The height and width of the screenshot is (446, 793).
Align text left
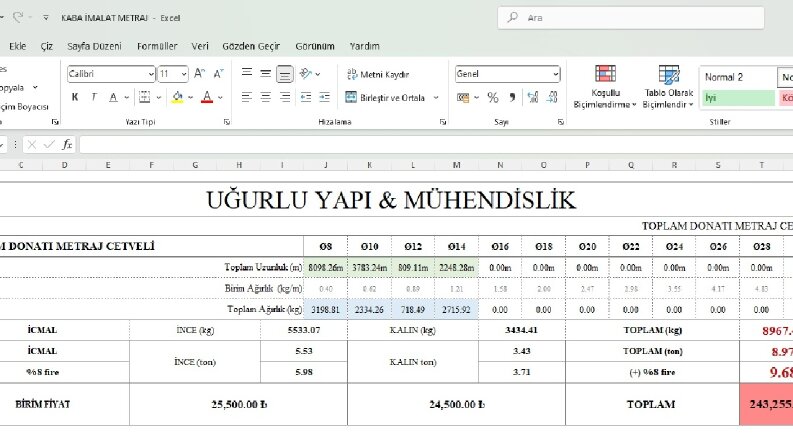(246, 97)
